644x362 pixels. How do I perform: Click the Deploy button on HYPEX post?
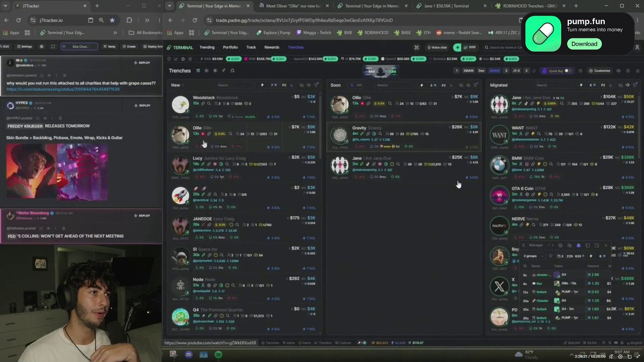[142, 105]
